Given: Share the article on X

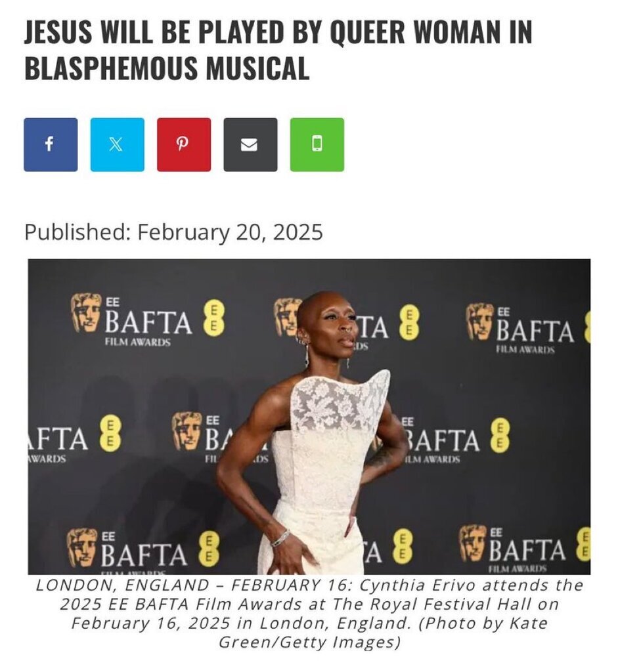Looking at the screenshot, I should click(117, 144).
